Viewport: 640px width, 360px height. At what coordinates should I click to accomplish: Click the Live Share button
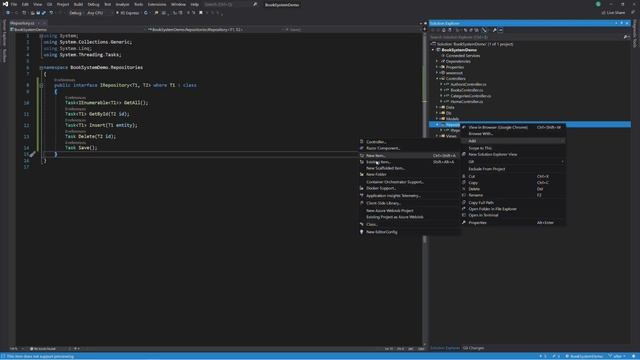coord(613,13)
